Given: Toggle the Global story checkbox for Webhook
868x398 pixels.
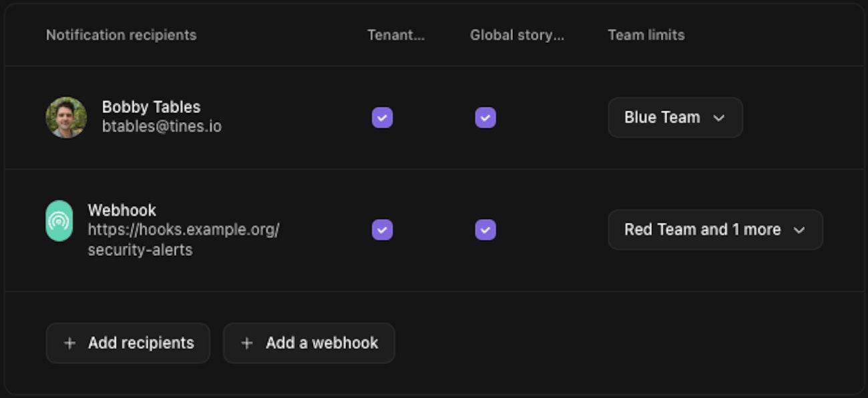Looking at the screenshot, I should pos(485,230).
